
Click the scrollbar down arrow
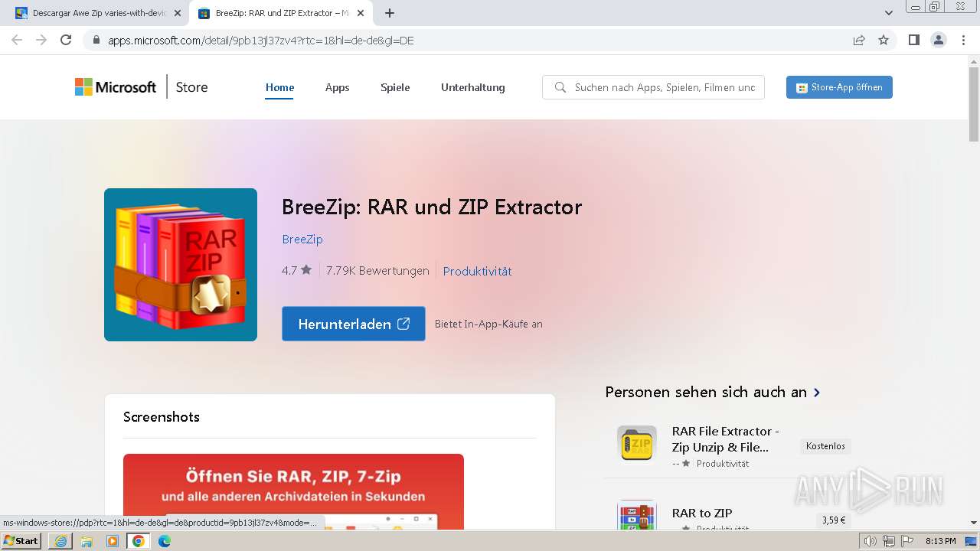pyautogui.click(x=974, y=523)
